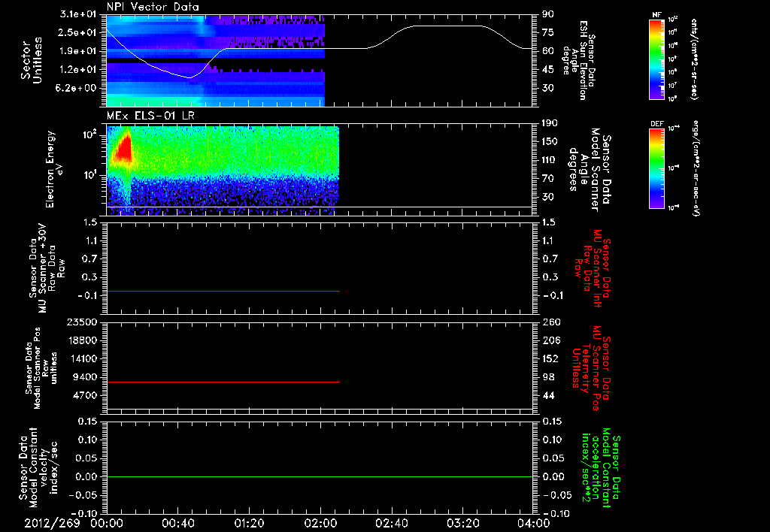Click the 'MU Scanner +30V Raw Data' left label

46,268
